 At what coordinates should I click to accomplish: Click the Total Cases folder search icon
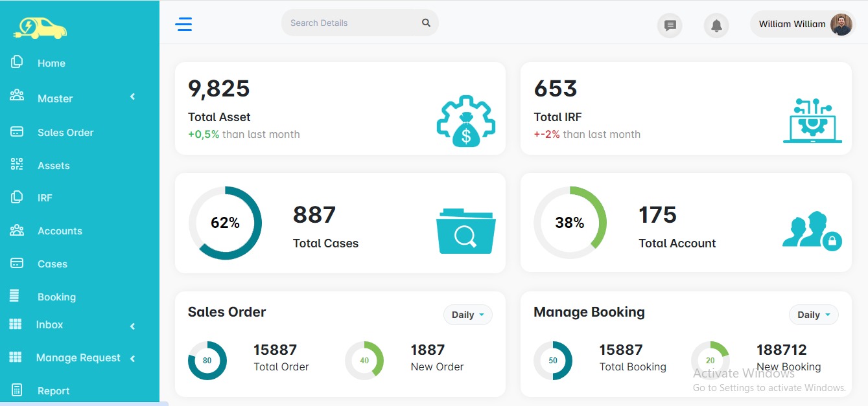point(465,231)
